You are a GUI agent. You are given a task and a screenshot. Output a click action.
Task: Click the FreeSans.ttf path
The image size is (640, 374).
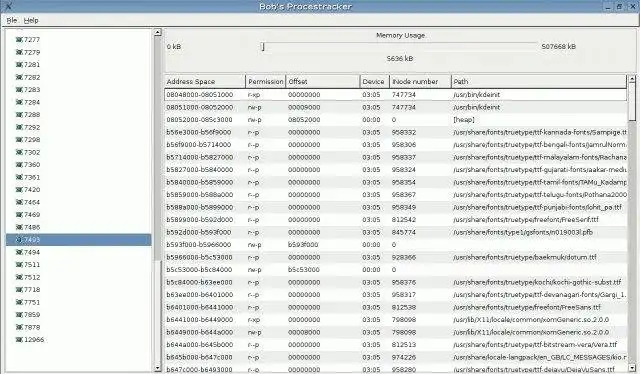coord(527,307)
